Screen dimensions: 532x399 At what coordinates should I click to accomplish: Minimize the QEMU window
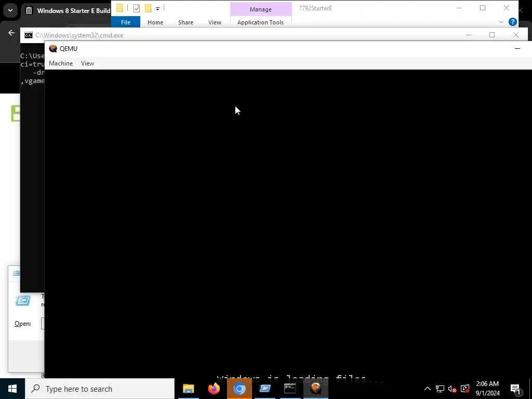(x=517, y=48)
